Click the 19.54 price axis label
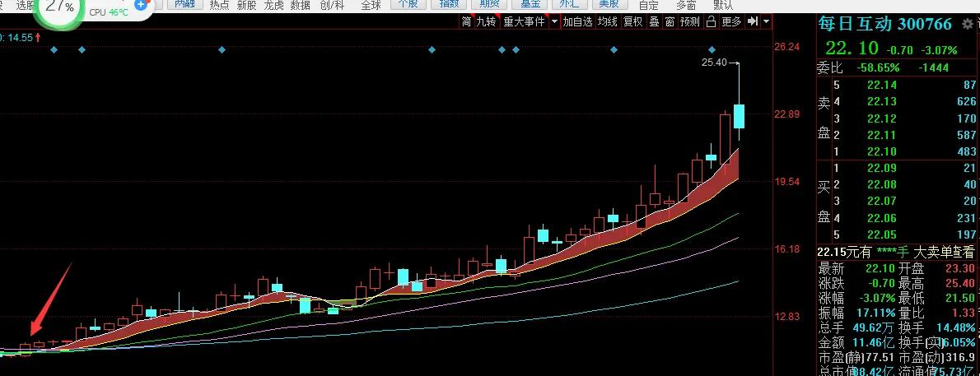The width and height of the screenshot is (980, 376). click(x=786, y=181)
